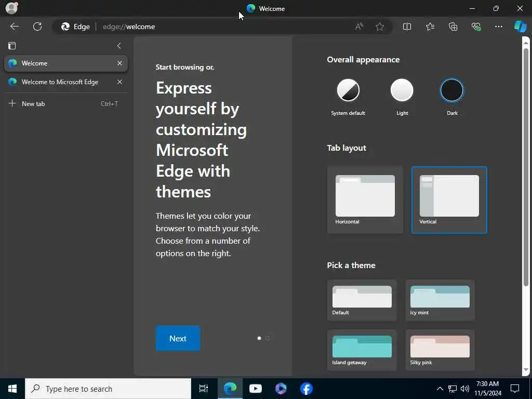Open Settings and more ellipsis menu
532x399 pixels.
498,26
